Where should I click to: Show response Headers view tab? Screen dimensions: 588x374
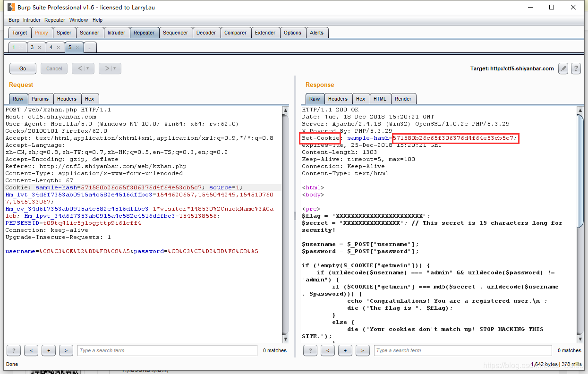pos(338,99)
